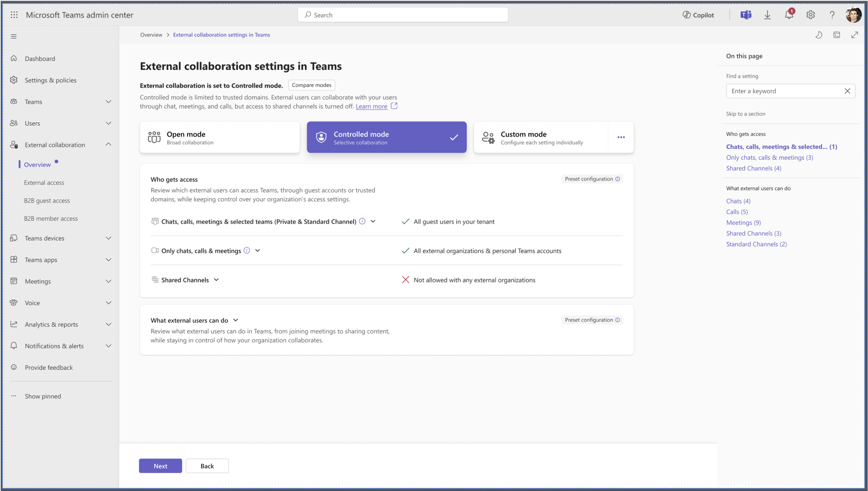Expand the What external users can do section
Screen dimensions: 868x491
click(x=235, y=320)
